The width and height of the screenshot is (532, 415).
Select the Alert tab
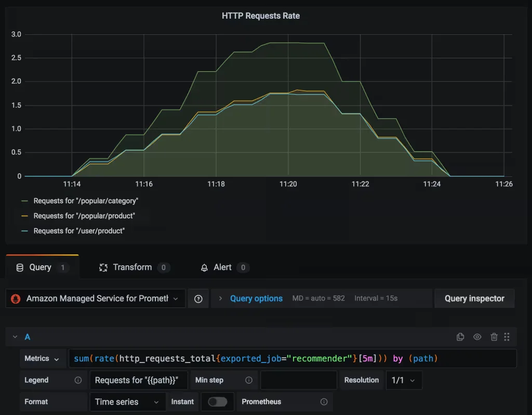point(223,267)
